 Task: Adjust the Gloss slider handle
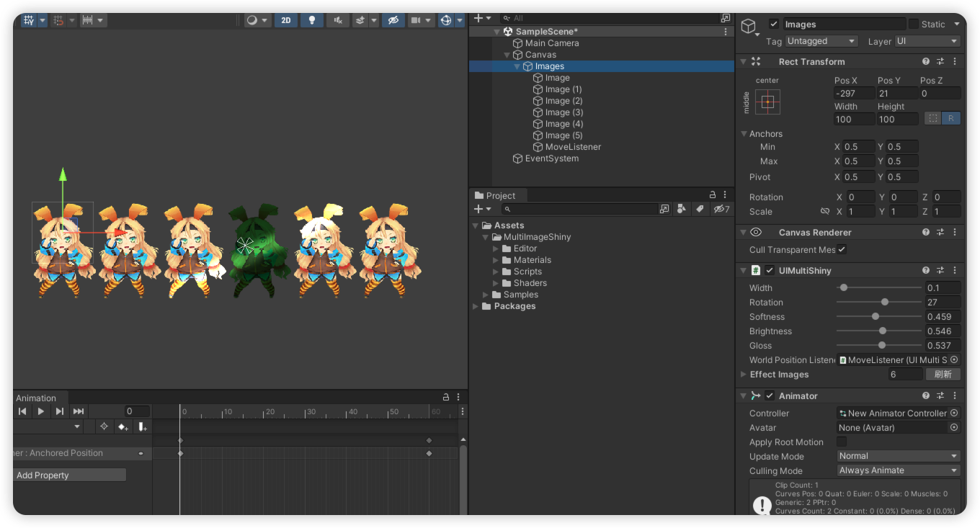coord(882,346)
